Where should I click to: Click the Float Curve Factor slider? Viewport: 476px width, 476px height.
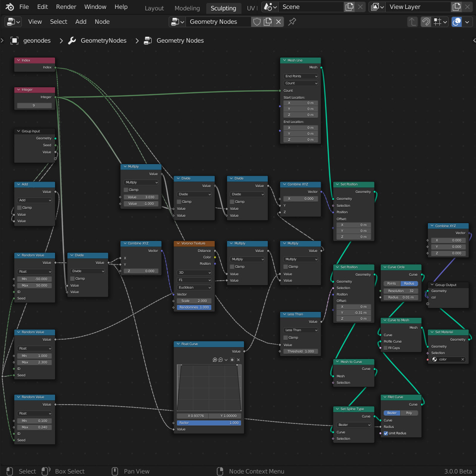pos(209,422)
